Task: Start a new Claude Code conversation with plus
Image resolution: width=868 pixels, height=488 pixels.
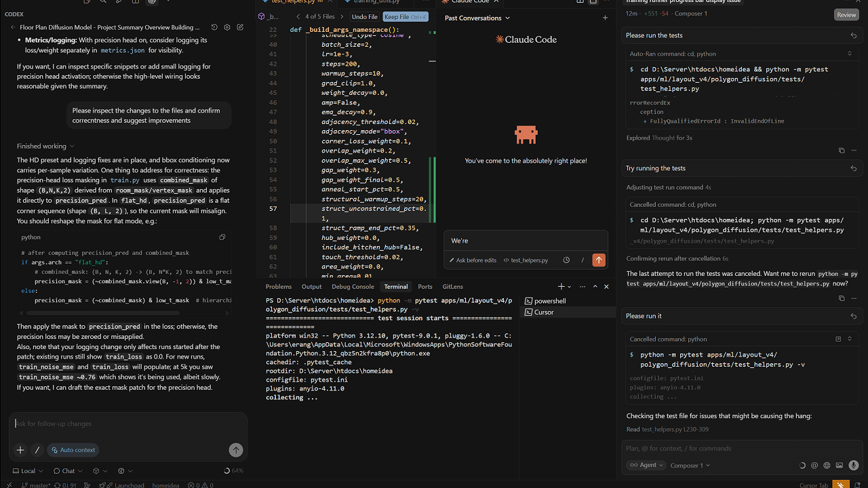Action: [x=605, y=18]
